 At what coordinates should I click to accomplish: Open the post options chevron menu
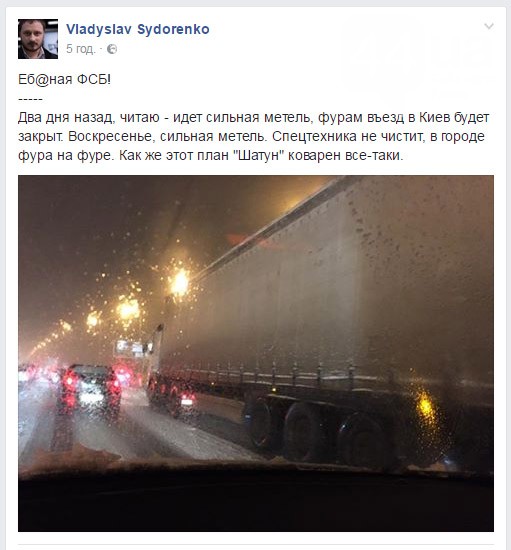pos(489,26)
